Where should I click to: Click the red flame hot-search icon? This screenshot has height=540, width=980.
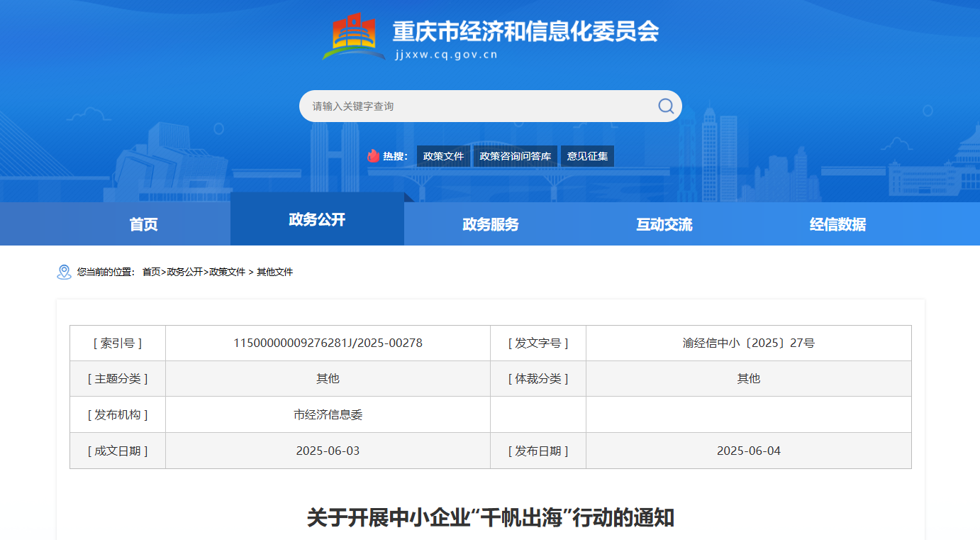coord(374,156)
